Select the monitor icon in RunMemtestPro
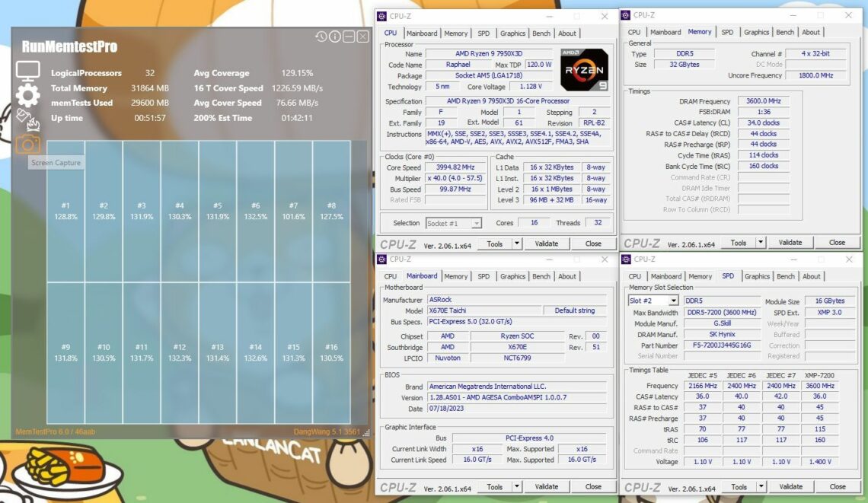This screenshot has width=868, height=503. click(27, 70)
